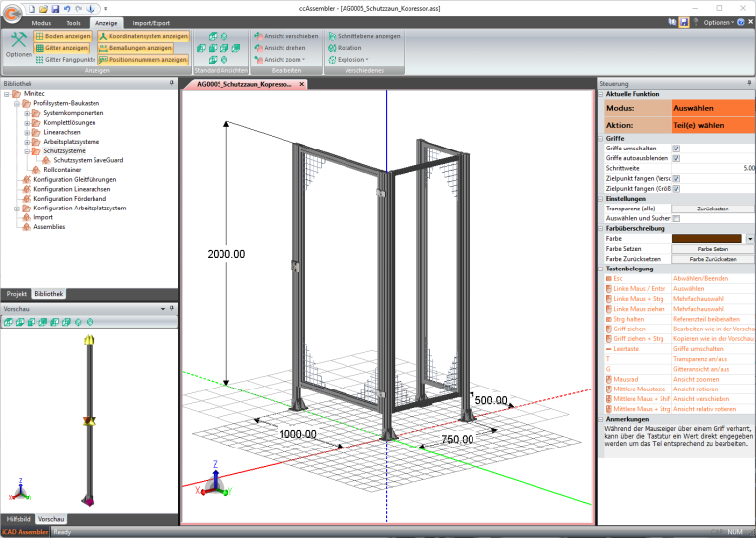Expand the Systemkomponenten tree node
756x538 pixels.
click(x=28, y=113)
